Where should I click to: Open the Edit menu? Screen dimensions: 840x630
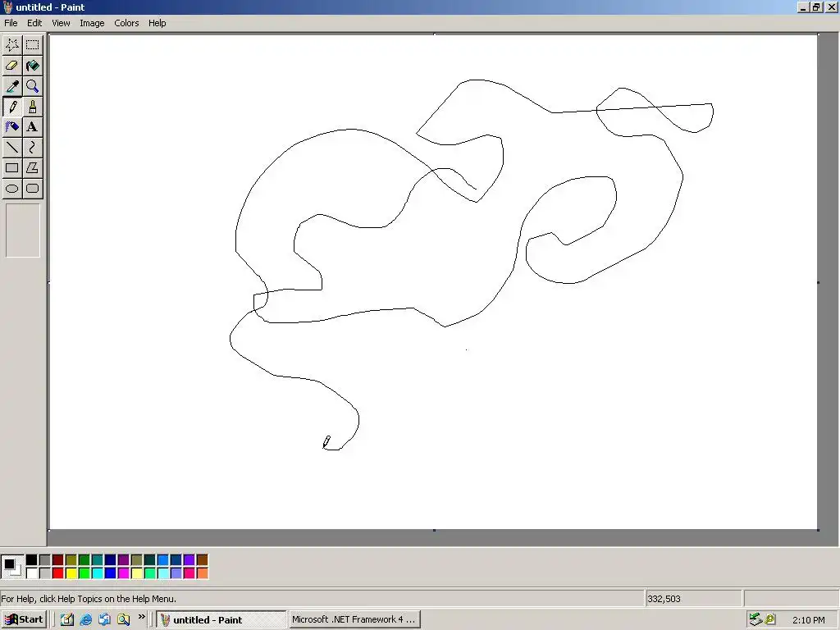pyautogui.click(x=34, y=23)
